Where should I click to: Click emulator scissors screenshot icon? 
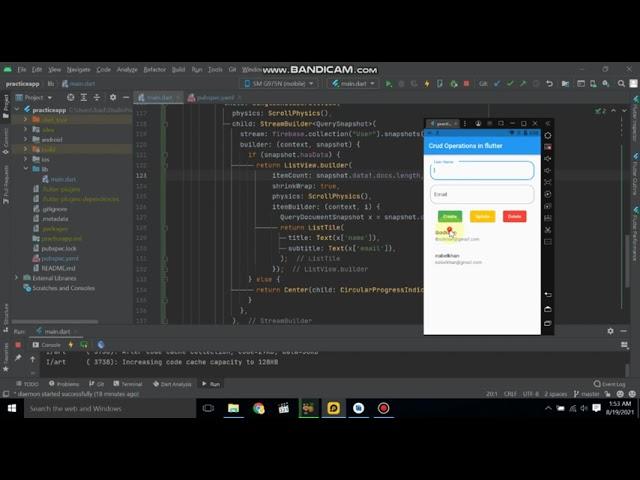[x=548, y=230]
